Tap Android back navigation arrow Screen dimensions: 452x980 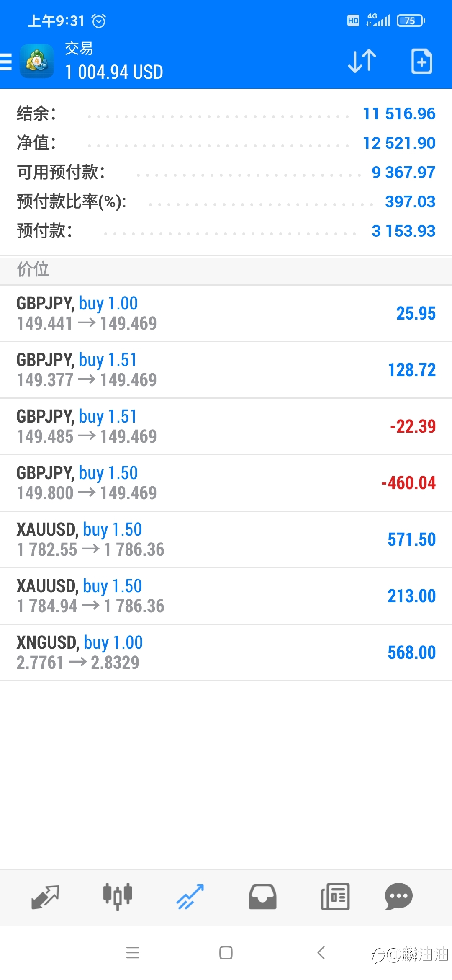click(x=321, y=953)
